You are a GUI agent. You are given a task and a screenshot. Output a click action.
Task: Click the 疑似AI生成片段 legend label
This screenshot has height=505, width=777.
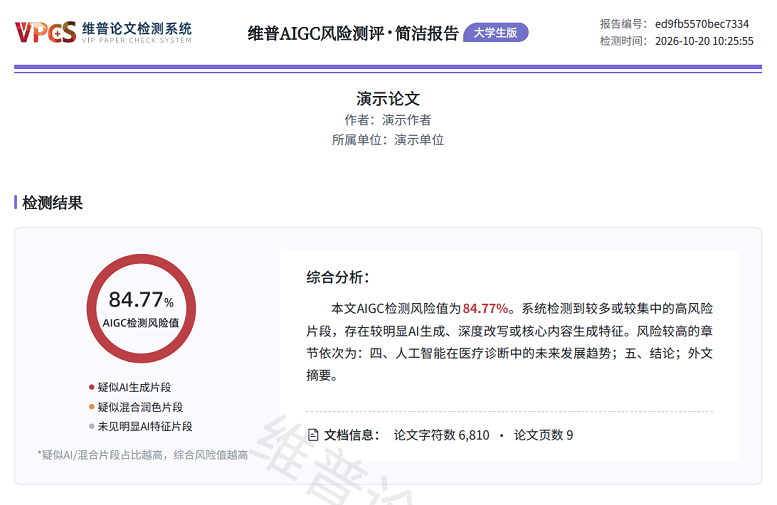point(134,387)
